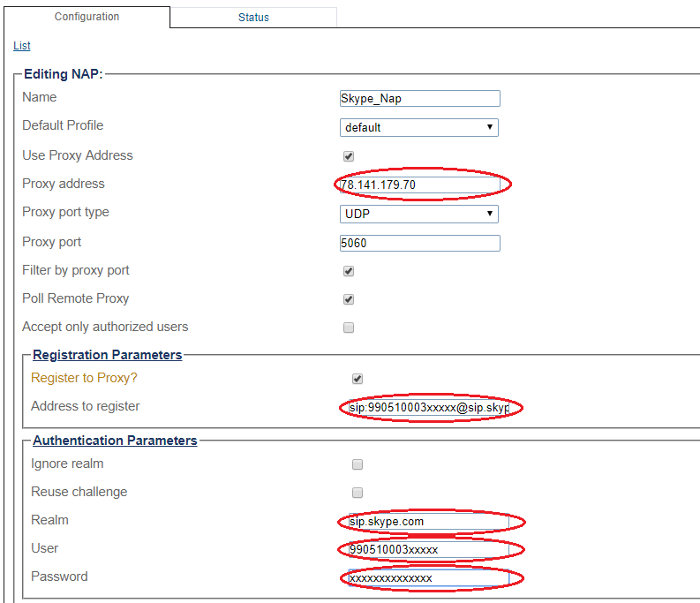Screen dimensions: 700x603
Task: Focus the User input field
Action: pyautogui.click(x=428, y=550)
